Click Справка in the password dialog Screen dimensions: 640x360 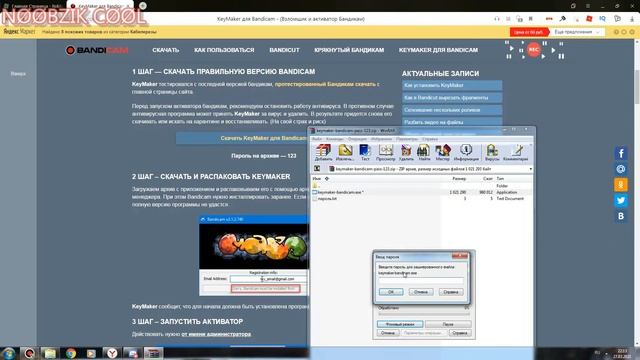[451, 292]
